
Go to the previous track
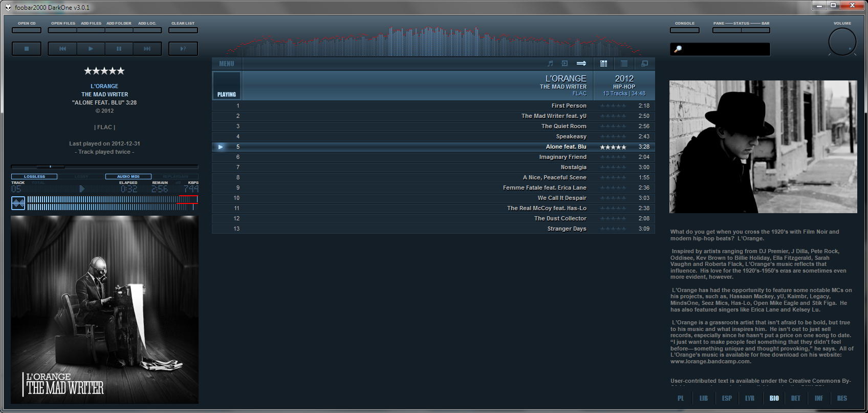[x=62, y=49]
